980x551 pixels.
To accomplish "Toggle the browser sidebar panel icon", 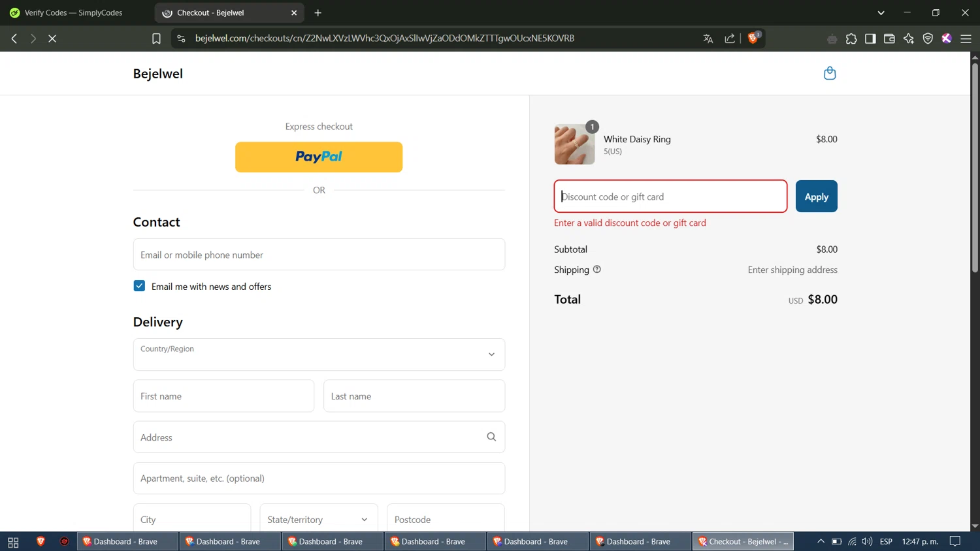I will [x=870, y=39].
